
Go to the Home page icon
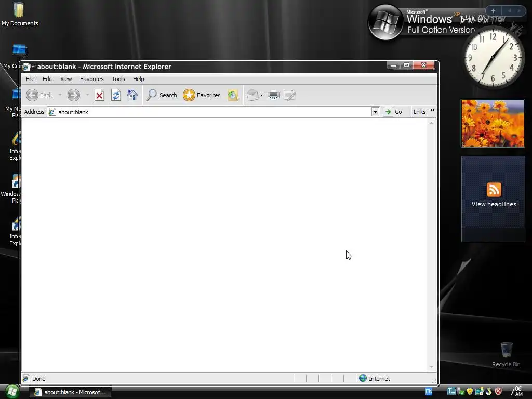(132, 95)
